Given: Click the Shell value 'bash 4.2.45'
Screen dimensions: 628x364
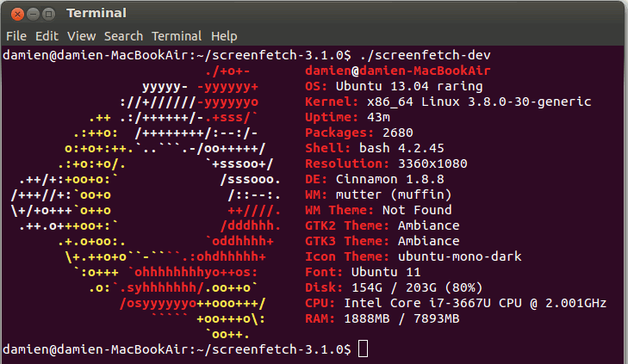Looking at the screenshot, I should pyautogui.click(x=401, y=148).
